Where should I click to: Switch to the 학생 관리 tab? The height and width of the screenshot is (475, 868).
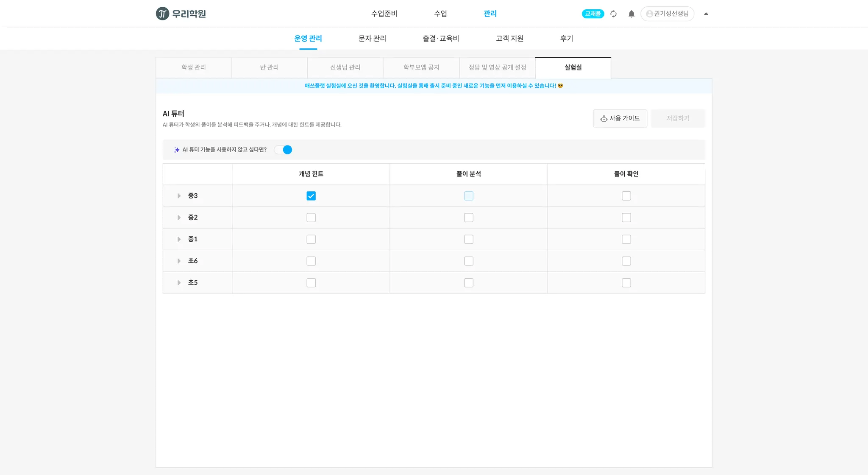point(194,67)
